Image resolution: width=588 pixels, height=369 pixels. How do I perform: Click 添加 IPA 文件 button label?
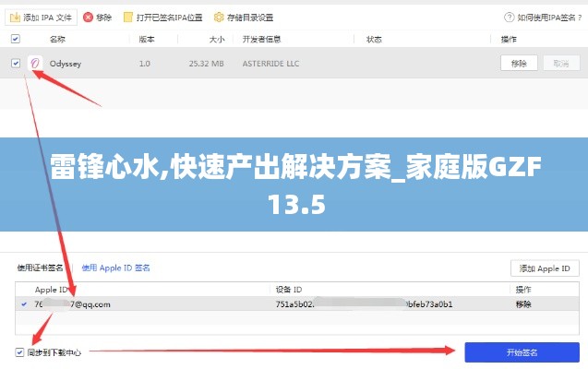[x=47, y=18]
